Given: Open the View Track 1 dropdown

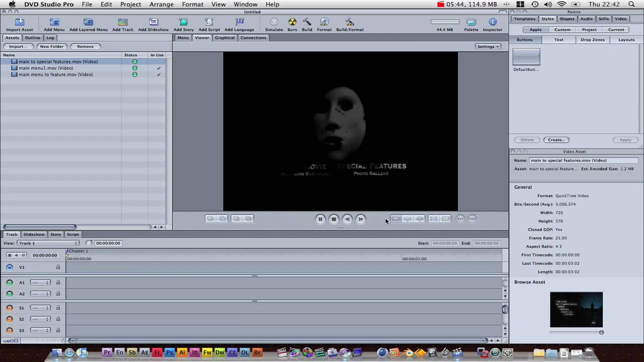Looking at the screenshot, I should tap(48, 243).
